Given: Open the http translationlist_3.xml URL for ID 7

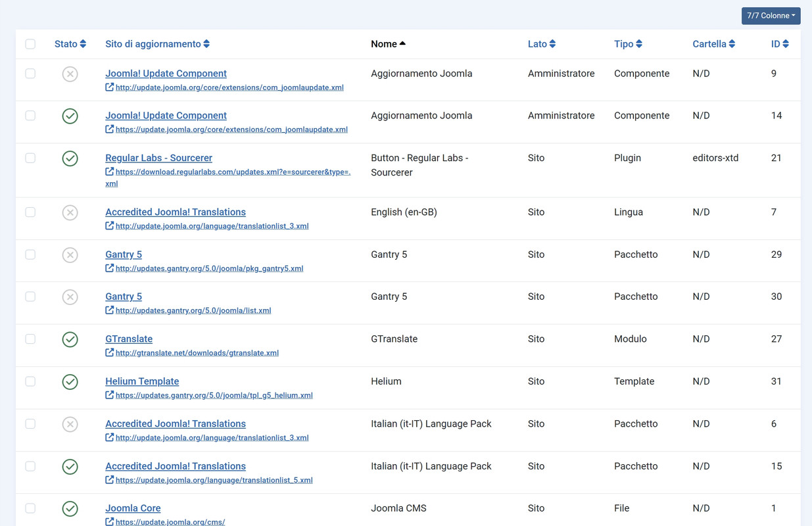Looking at the screenshot, I should point(212,226).
